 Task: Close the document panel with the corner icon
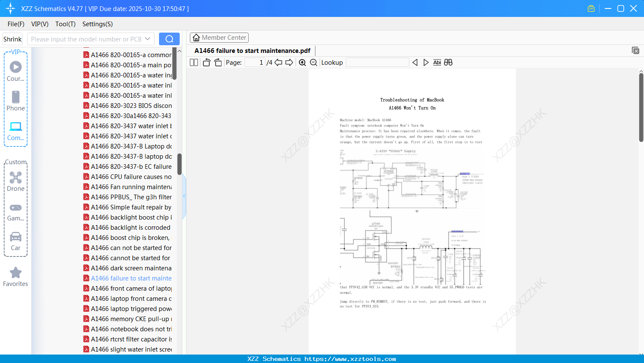(636, 50)
